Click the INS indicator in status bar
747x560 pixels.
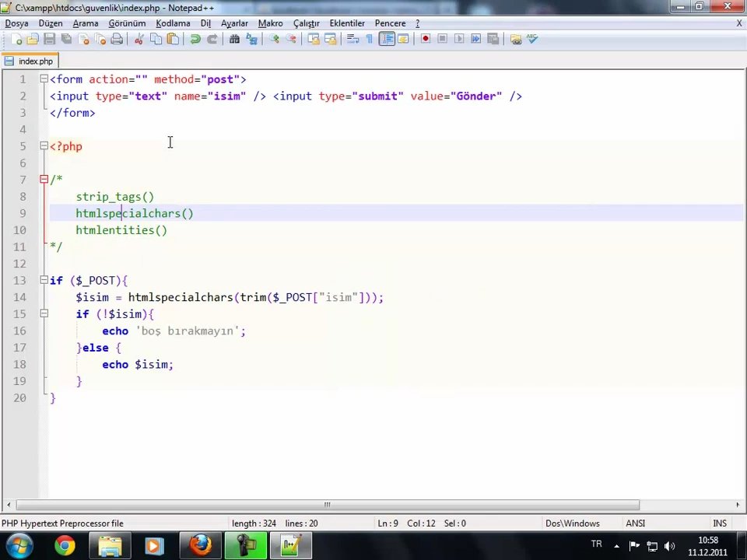719,523
